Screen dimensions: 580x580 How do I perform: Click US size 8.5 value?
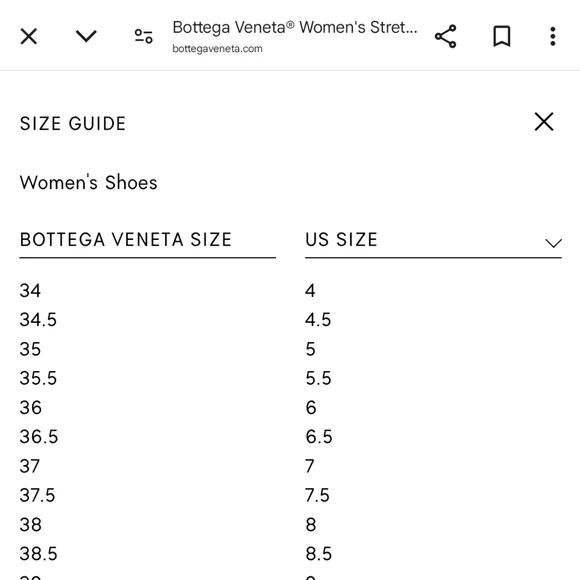[x=318, y=554]
